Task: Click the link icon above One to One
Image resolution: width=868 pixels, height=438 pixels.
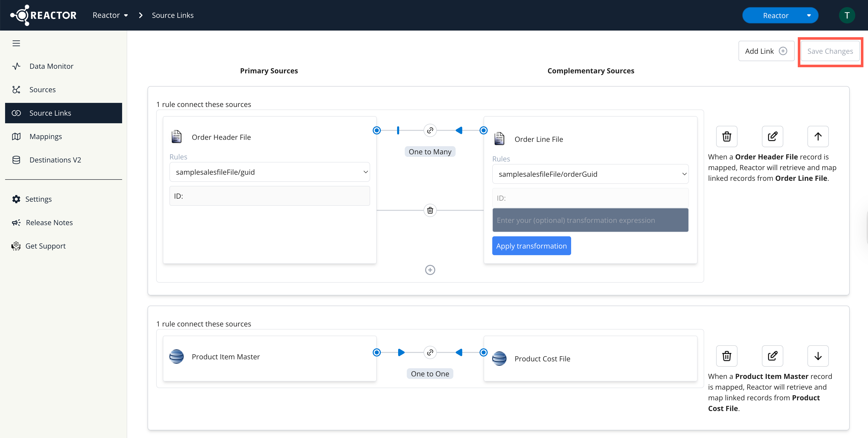Action: 430,352
